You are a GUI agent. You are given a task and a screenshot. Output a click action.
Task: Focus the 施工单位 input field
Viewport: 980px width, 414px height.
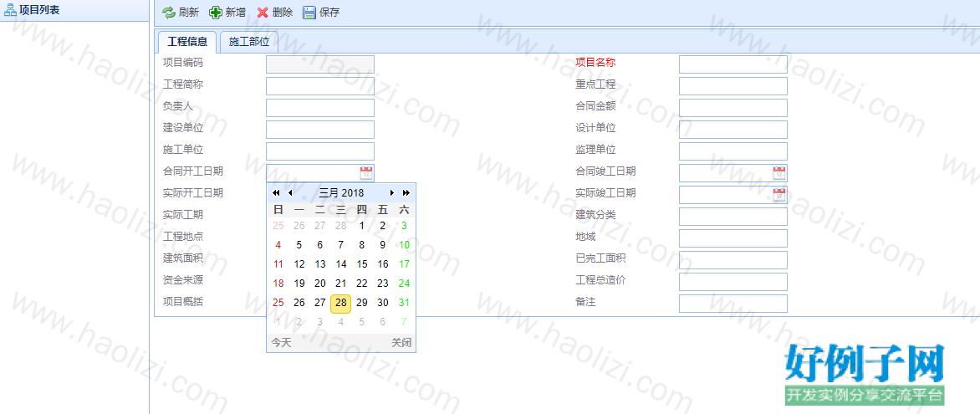320,151
